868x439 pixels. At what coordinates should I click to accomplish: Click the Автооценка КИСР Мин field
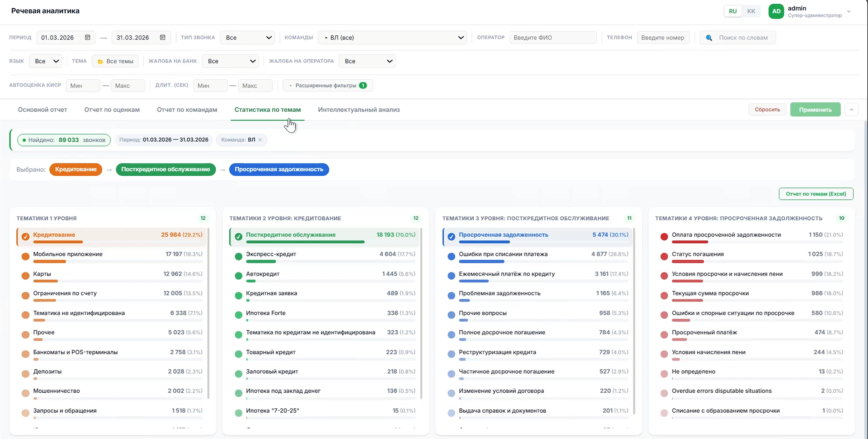83,86
